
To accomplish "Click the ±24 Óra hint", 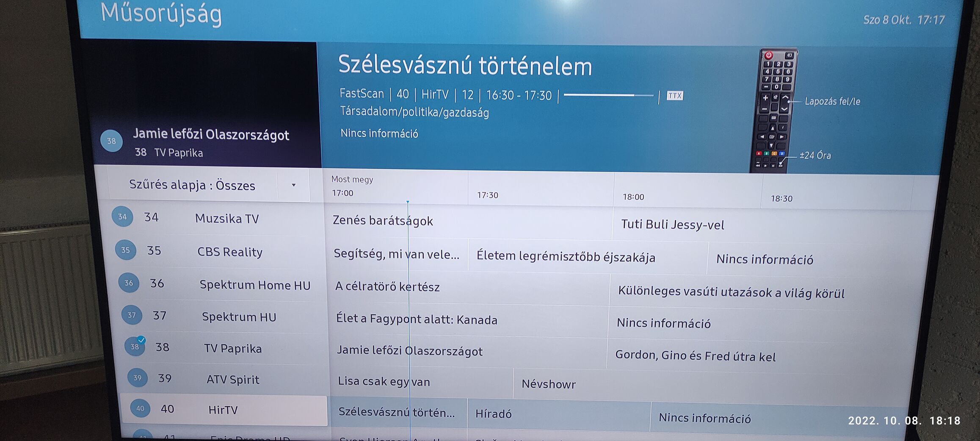I will [x=815, y=155].
